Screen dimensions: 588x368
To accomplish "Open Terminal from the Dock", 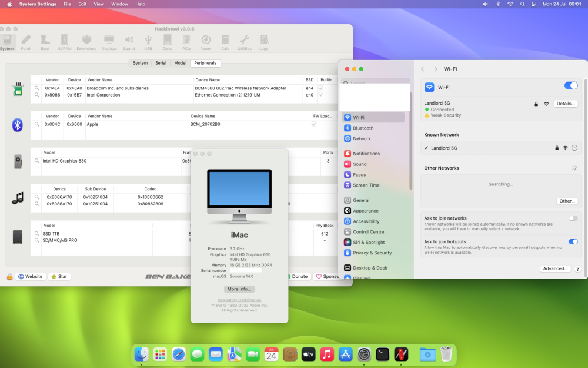I will click(382, 354).
